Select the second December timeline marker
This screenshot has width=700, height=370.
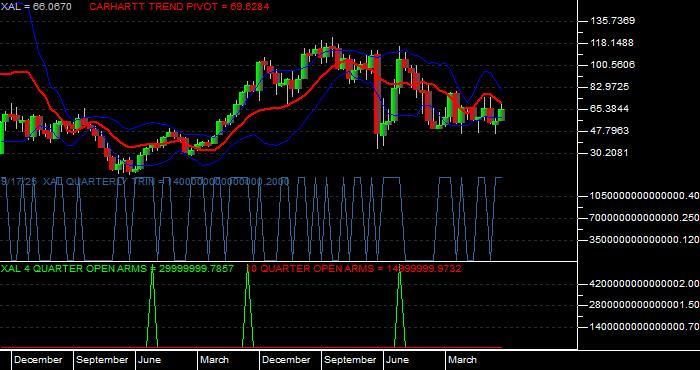tap(286, 360)
